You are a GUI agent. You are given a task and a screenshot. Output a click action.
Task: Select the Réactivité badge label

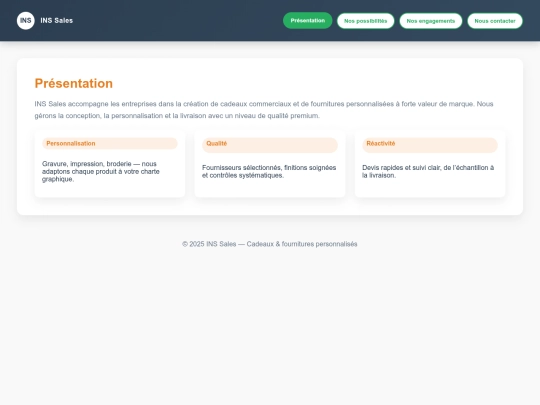point(430,145)
